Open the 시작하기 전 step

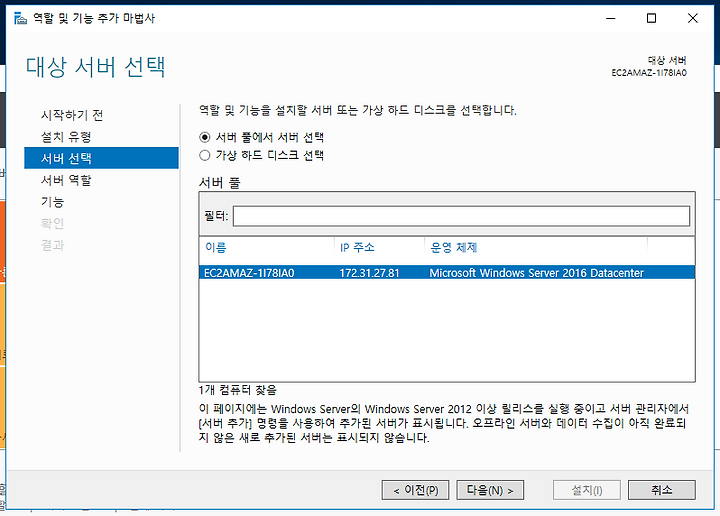[x=72, y=115]
